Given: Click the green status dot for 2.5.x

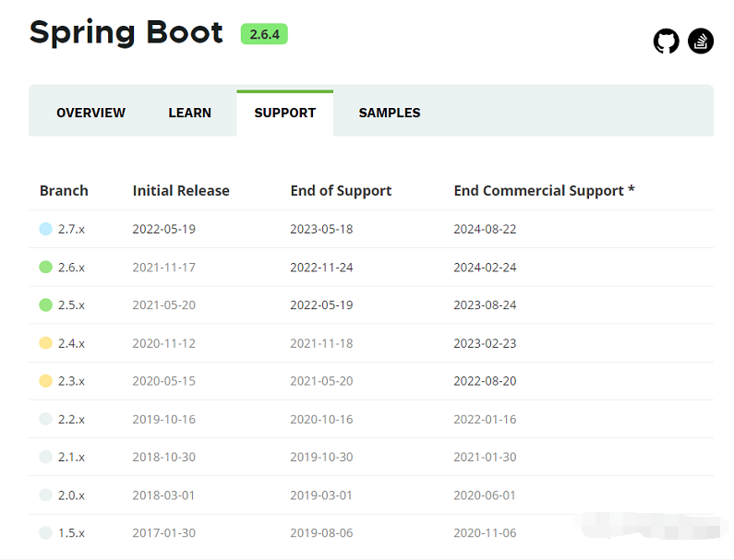Looking at the screenshot, I should pyautogui.click(x=45, y=305).
